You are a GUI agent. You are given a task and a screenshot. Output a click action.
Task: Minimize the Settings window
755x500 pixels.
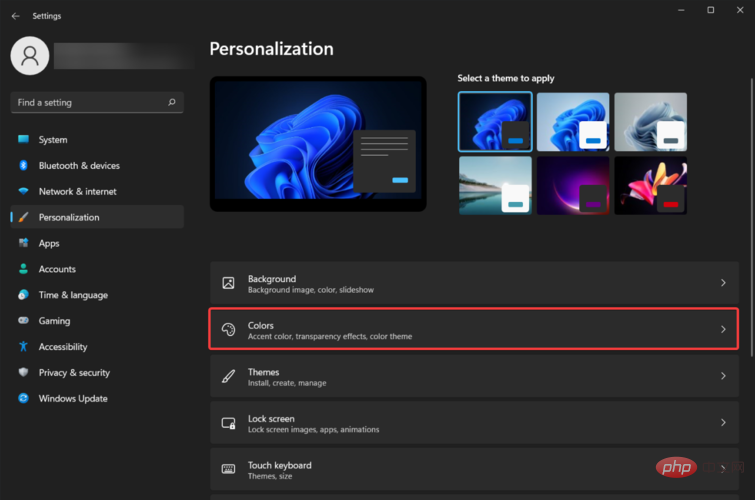[x=681, y=10]
